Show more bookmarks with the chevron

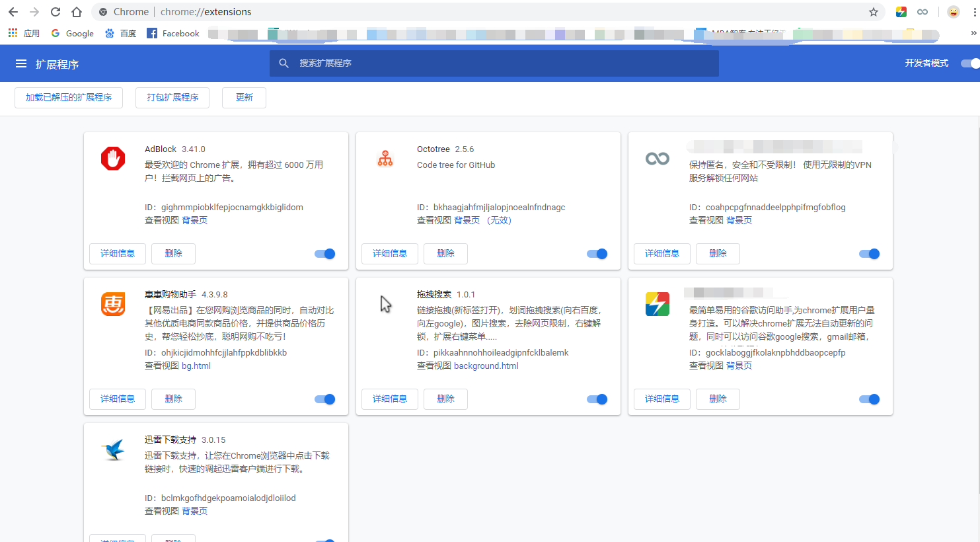click(x=973, y=33)
